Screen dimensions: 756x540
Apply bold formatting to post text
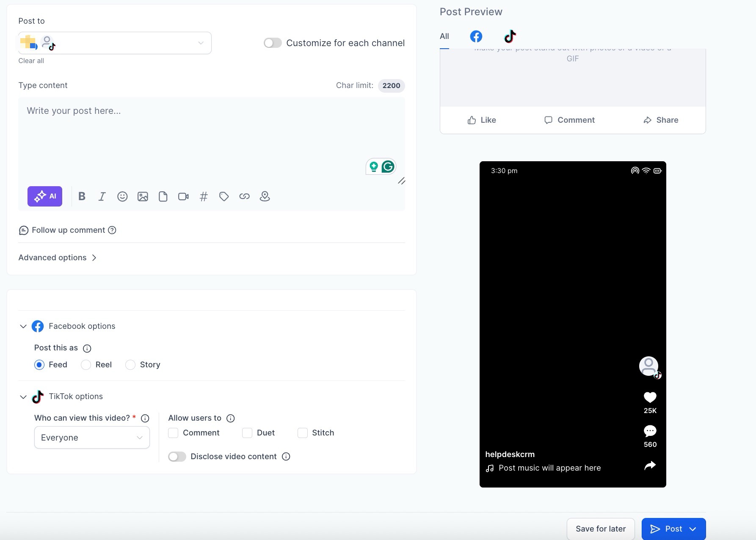[82, 196]
